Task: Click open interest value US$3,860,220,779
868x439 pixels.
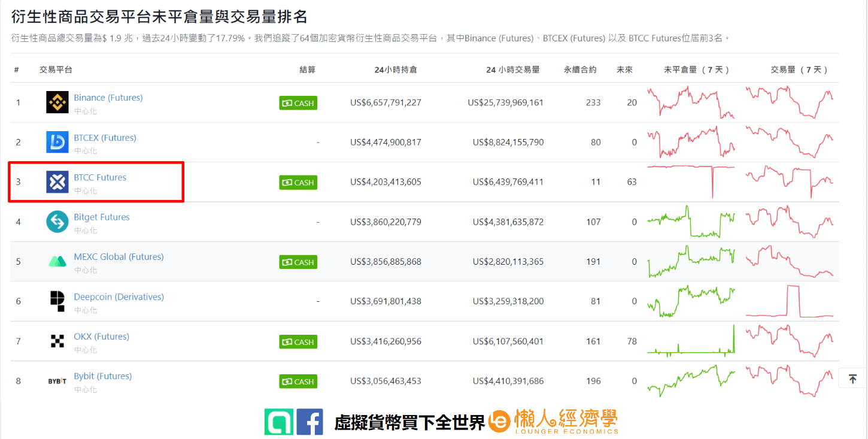Action: [386, 222]
